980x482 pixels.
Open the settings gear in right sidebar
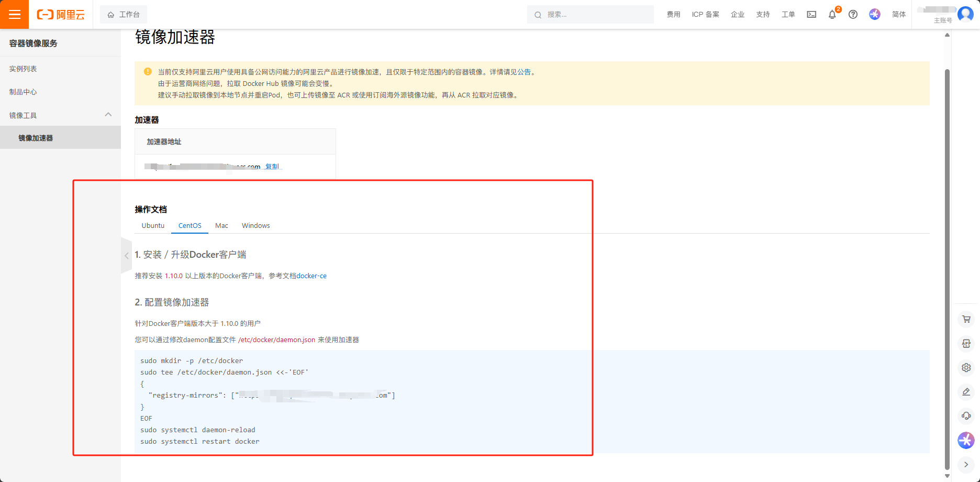pos(966,367)
